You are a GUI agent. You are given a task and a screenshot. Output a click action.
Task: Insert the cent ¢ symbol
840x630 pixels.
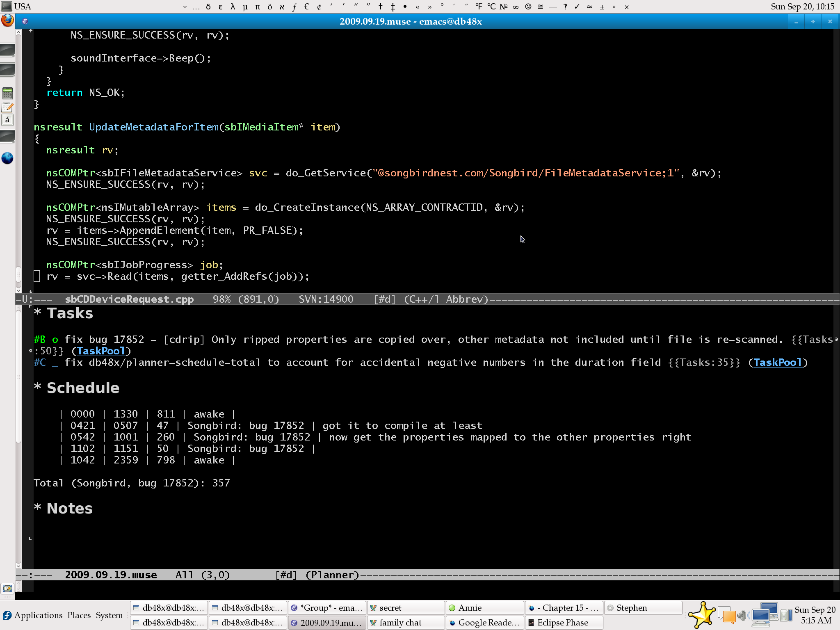pos(319,7)
